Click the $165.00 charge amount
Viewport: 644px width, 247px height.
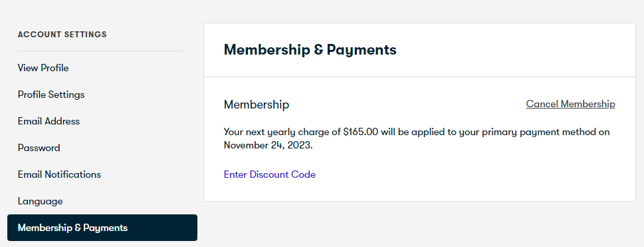(361, 132)
